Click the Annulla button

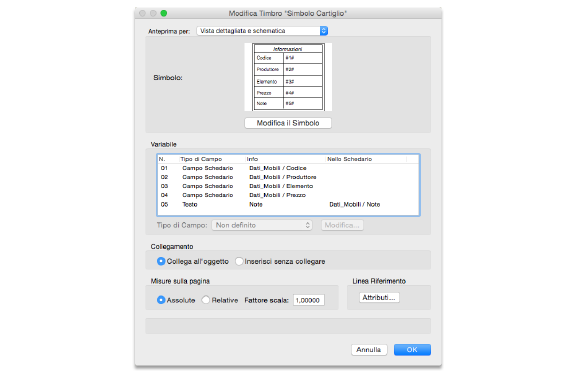click(x=369, y=350)
